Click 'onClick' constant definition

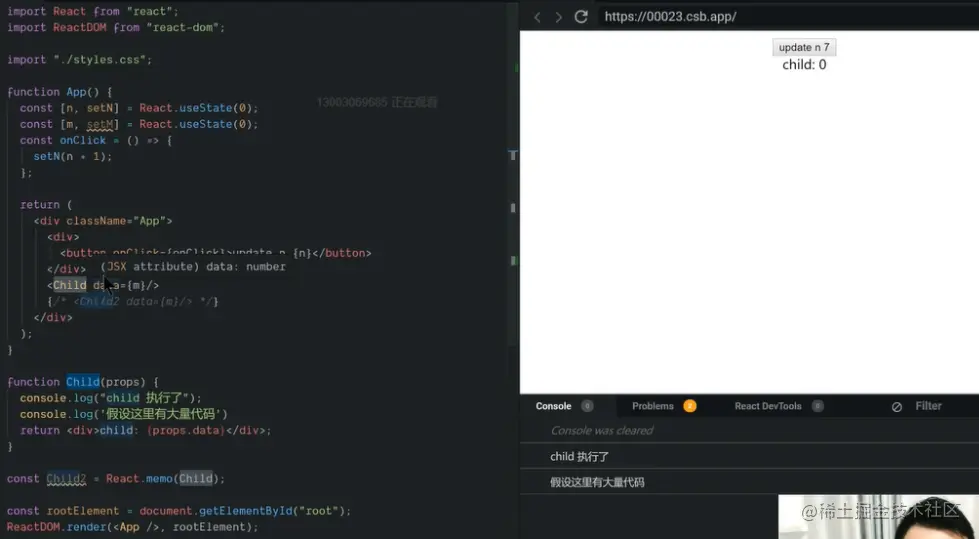82,141
